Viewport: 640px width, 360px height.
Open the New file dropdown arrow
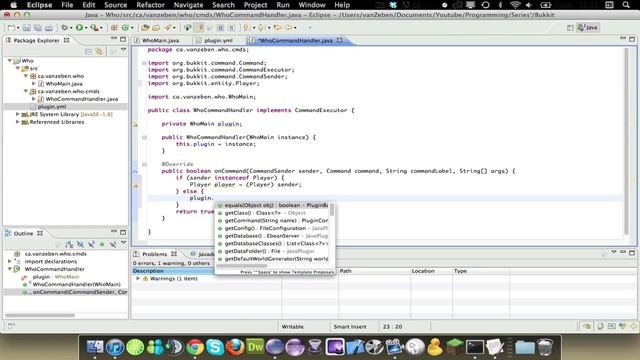coord(18,28)
